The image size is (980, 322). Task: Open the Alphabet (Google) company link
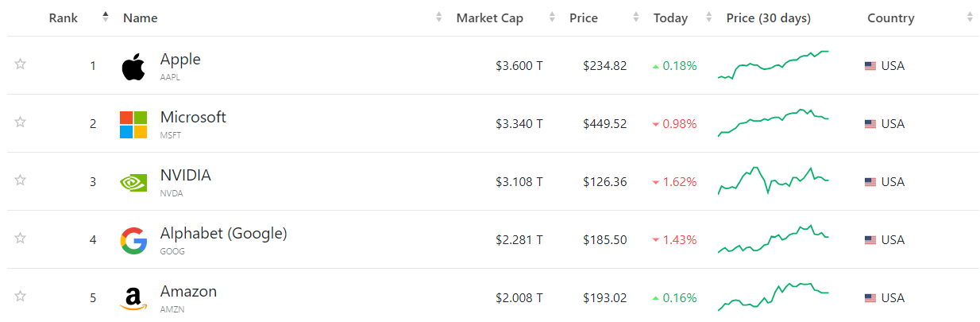[223, 234]
